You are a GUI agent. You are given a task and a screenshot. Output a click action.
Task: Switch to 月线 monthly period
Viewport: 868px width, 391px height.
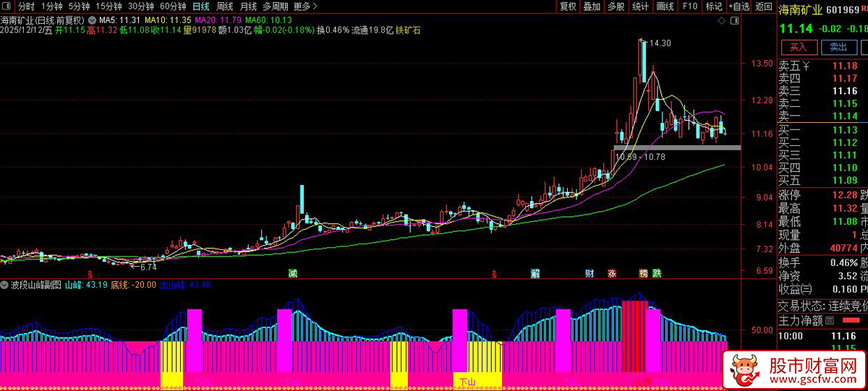248,7
